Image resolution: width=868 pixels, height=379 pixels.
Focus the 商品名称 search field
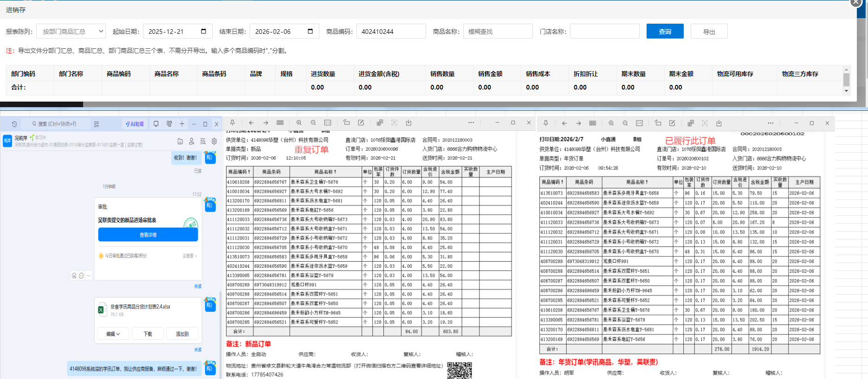click(498, 32)
